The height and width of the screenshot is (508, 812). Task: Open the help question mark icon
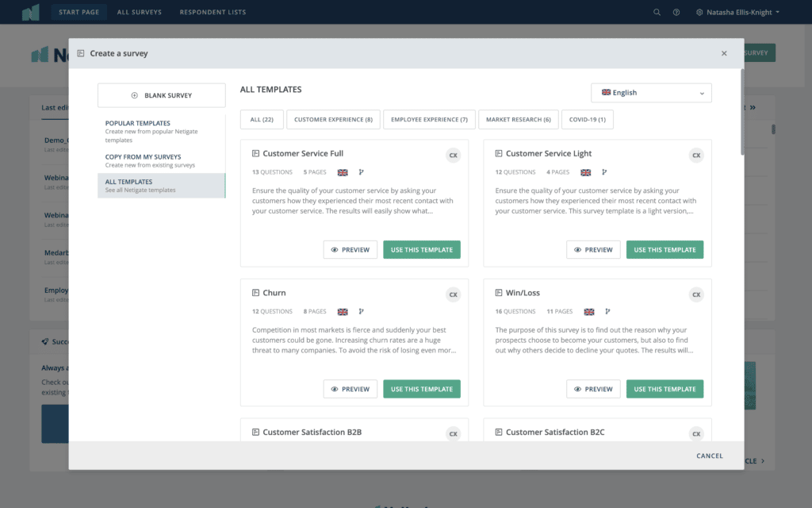pyautogui.click(x=676, y=12)
